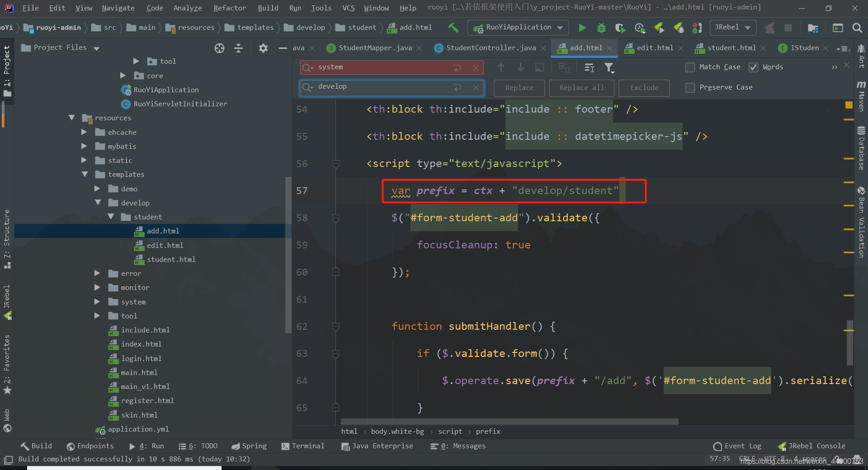
Task: Close the StudentMapper.java tab
Action: 420,48
